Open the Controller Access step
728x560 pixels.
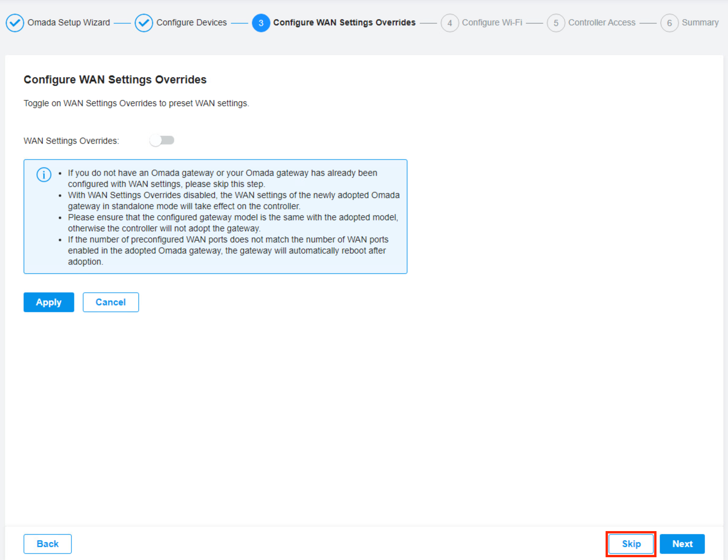tap(601, 22)
